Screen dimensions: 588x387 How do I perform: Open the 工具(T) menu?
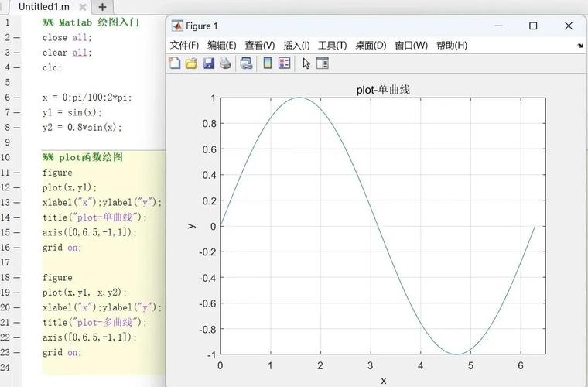pos(332,46)
